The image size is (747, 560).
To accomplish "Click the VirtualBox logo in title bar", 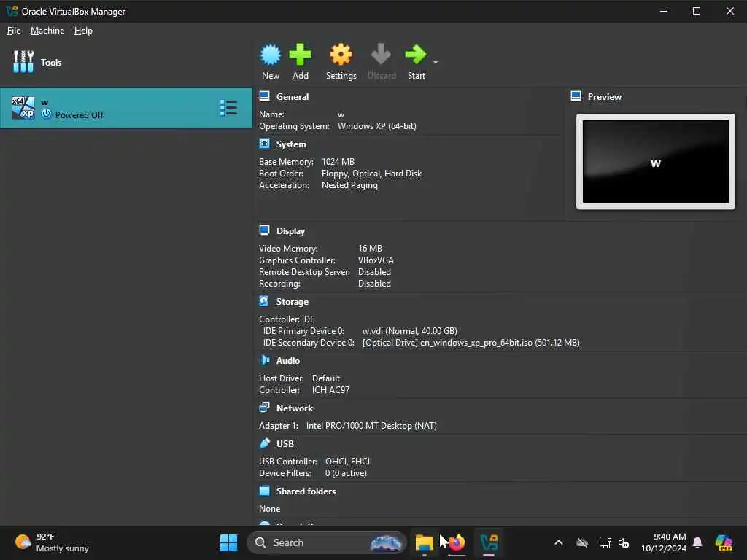I will tap(12, 11).
